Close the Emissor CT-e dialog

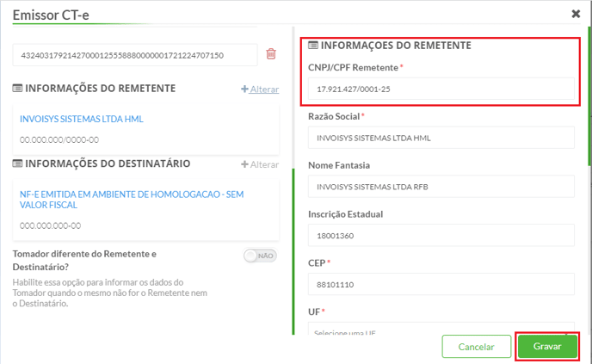(576, 14)
